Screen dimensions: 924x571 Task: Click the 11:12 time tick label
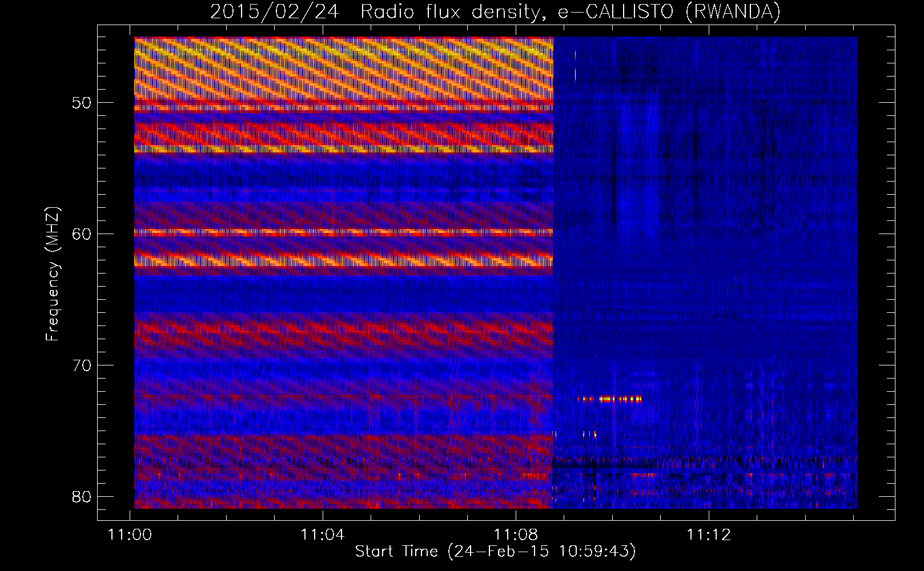[x=708, y=535]
